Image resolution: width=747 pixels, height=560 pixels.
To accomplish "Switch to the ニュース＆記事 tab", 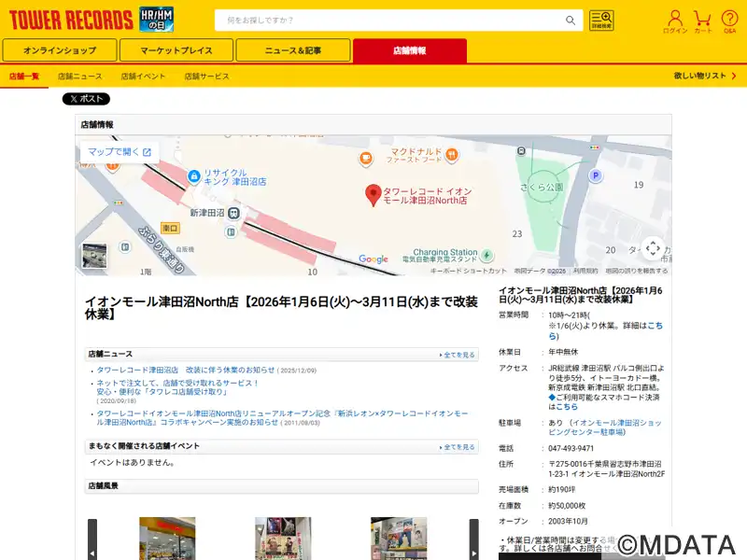I will (x=293, y=50).
